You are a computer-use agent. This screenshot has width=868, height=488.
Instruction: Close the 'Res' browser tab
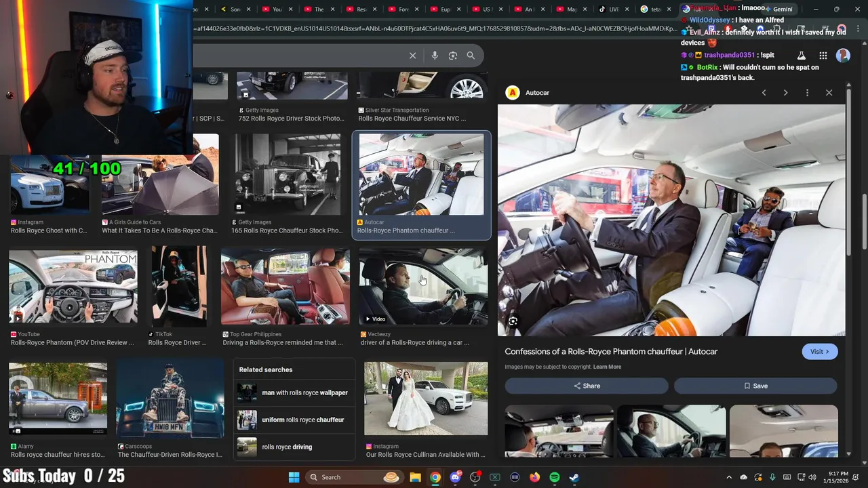tap(375, 9)
